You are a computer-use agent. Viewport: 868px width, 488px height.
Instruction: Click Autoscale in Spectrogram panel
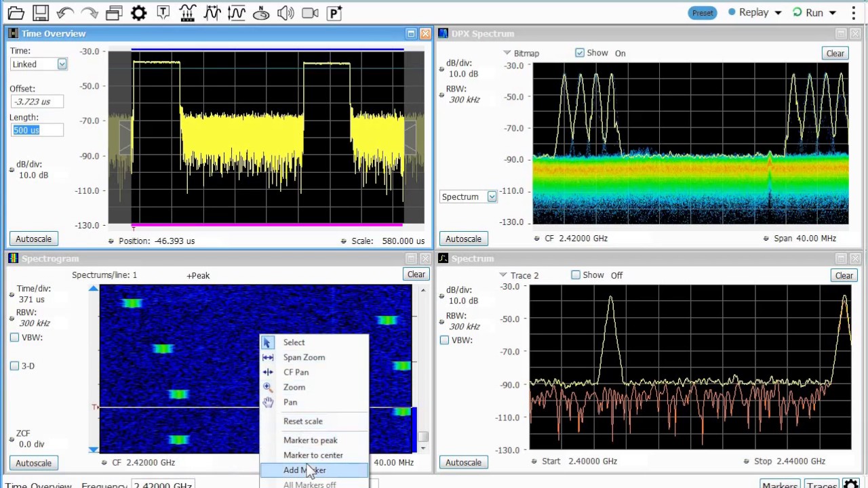pyautogui.click(x=33, y=463)
